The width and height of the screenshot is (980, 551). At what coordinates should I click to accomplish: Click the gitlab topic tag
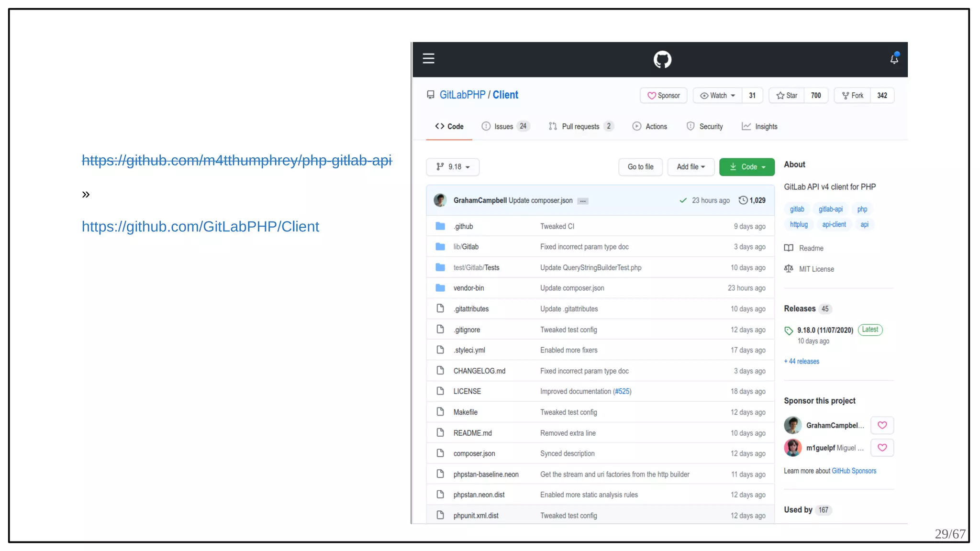point(797,209)
